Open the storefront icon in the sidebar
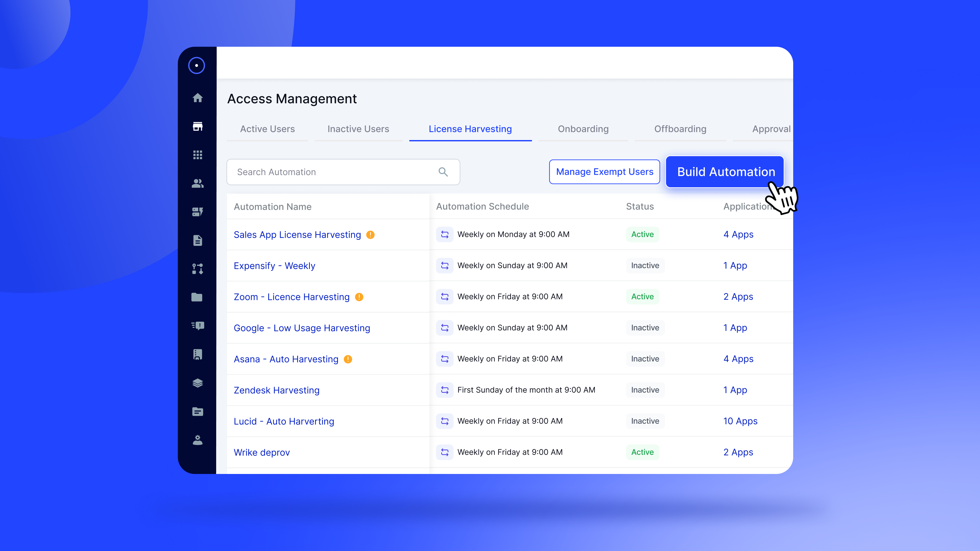The height and width of the screenshot is (551, 980). 198,126
